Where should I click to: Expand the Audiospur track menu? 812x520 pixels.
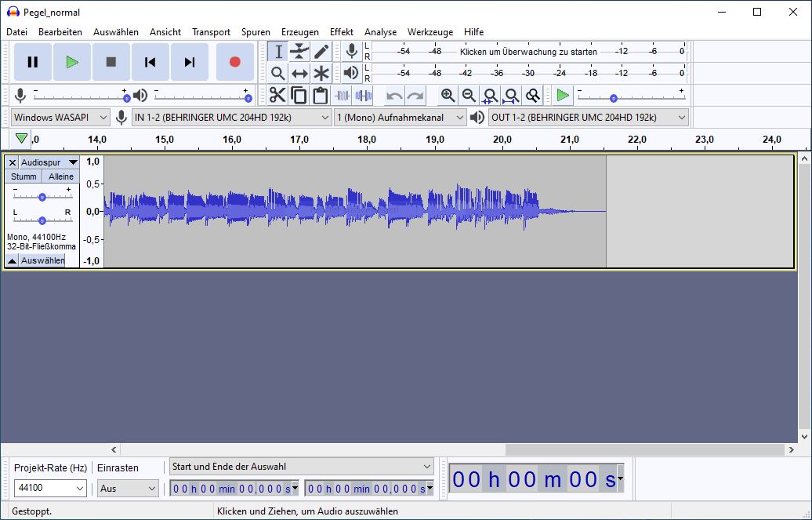(50, 162)
